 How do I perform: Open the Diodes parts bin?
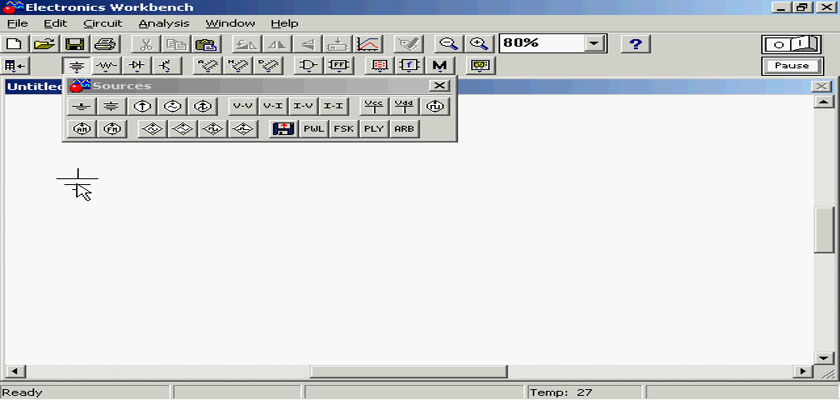137,65
